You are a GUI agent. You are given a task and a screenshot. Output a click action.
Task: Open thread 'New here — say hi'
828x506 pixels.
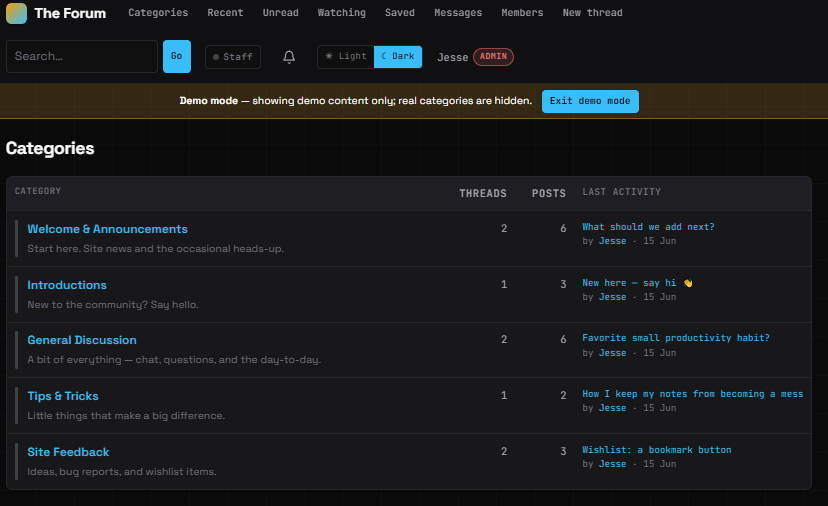click(x=637, y=283)
